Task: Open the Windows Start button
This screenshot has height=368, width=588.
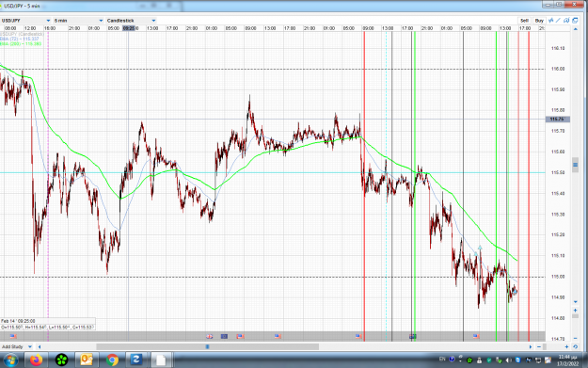Action: pyautogui.click(x=10, y=360)
